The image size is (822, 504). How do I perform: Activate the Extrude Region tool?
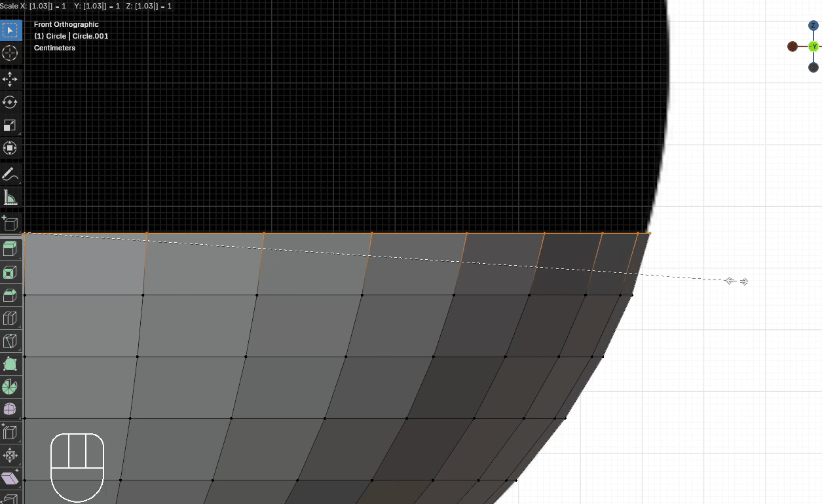tap(10, 249)
